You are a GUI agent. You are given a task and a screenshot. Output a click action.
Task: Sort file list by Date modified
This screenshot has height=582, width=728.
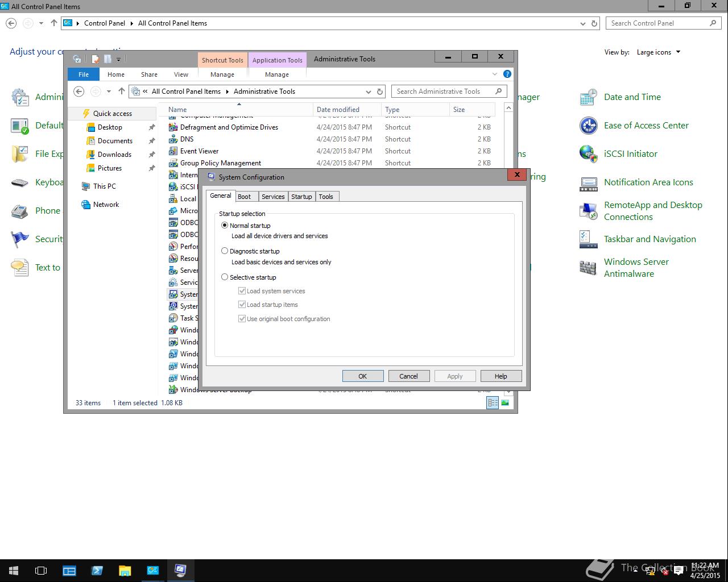347,110
